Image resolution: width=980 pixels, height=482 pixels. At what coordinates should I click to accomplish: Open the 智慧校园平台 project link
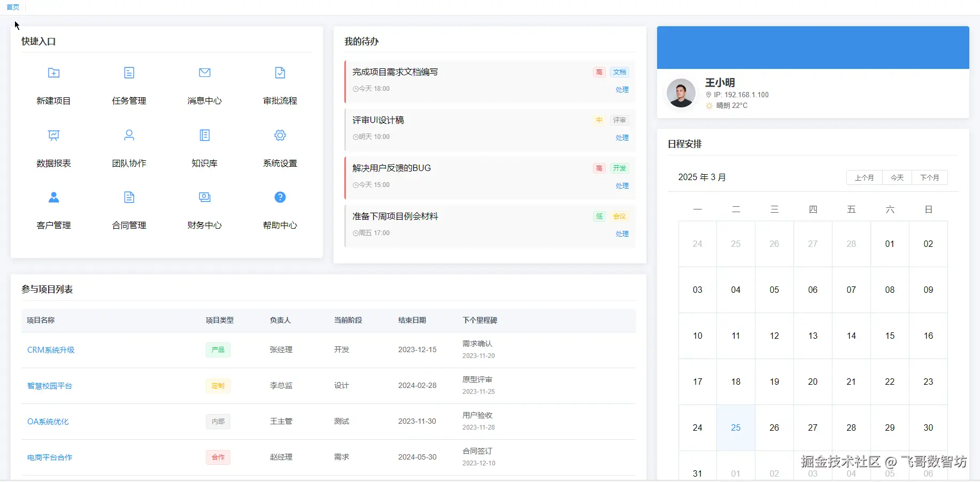[50, 386]
